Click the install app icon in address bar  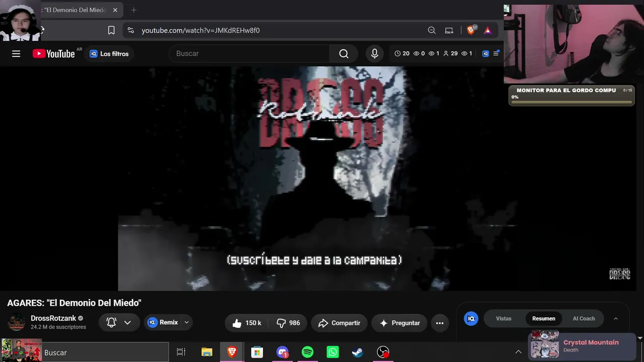point(449,30)
